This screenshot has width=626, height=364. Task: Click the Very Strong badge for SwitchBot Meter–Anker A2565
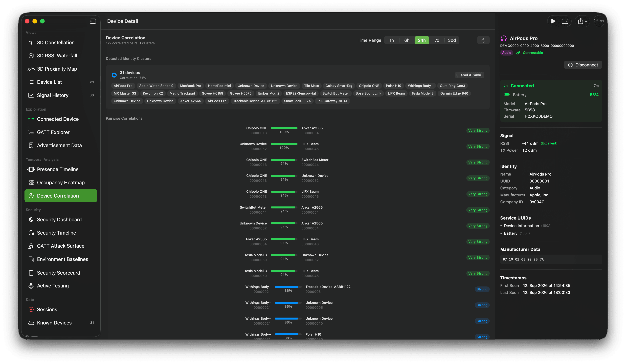478,210
